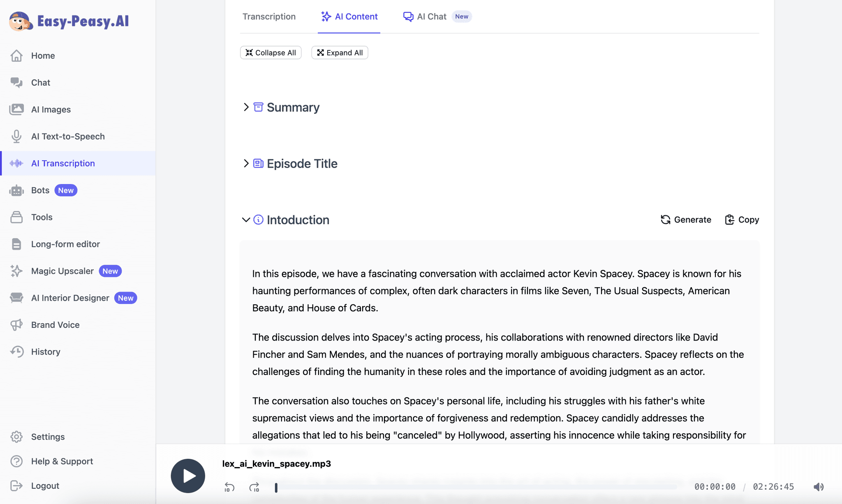The image size is (842, 504).
Task: Open AI Images in sidebar
Action: (51, 109)
